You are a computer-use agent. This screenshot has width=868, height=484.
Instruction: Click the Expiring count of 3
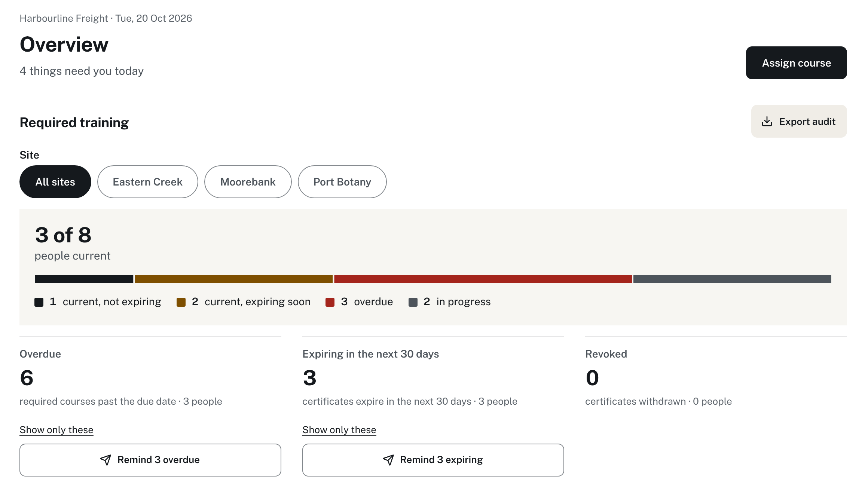tap(309, 378)
